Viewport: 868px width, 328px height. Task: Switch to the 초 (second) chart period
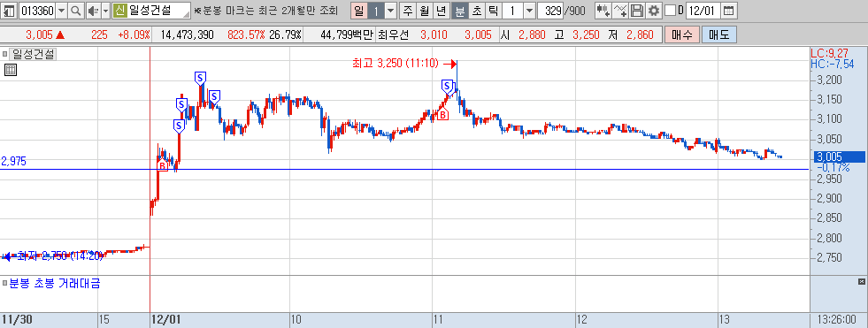(476, 10)
